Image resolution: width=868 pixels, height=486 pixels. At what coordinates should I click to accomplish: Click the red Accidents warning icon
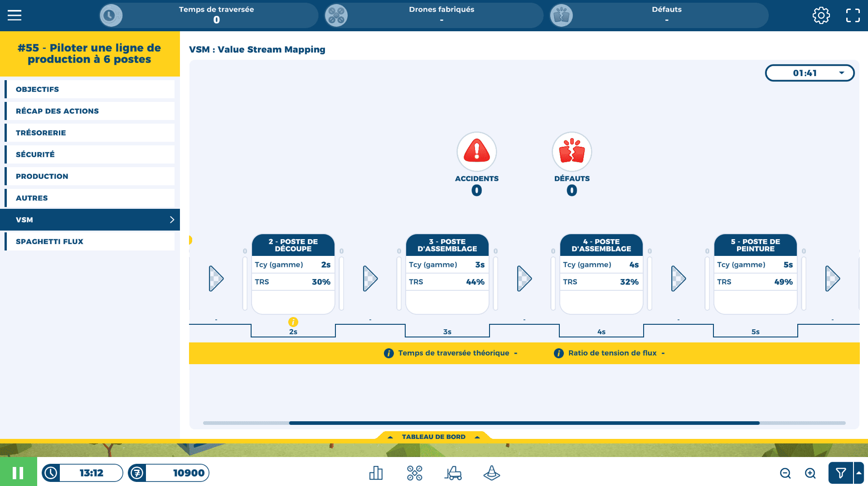tap(476, 152)
